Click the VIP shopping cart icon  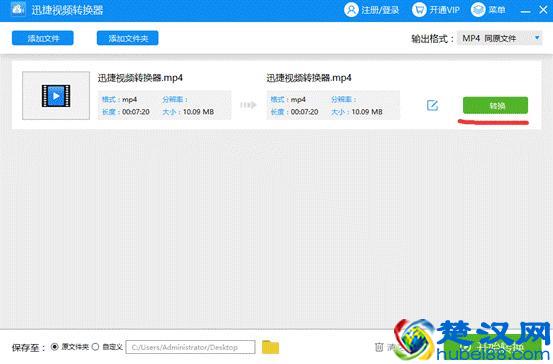click(419, 10)
